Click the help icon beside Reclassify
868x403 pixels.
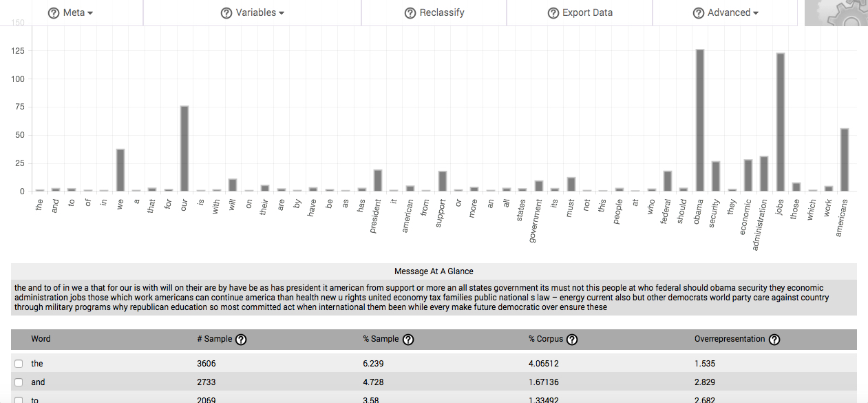click(x=410, y=13)
